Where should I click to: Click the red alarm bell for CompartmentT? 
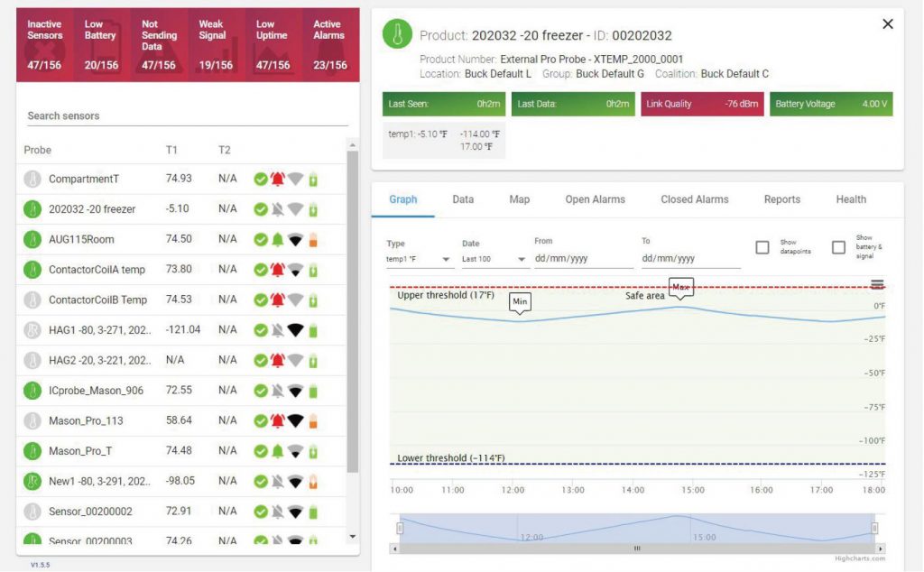(278, 179)
